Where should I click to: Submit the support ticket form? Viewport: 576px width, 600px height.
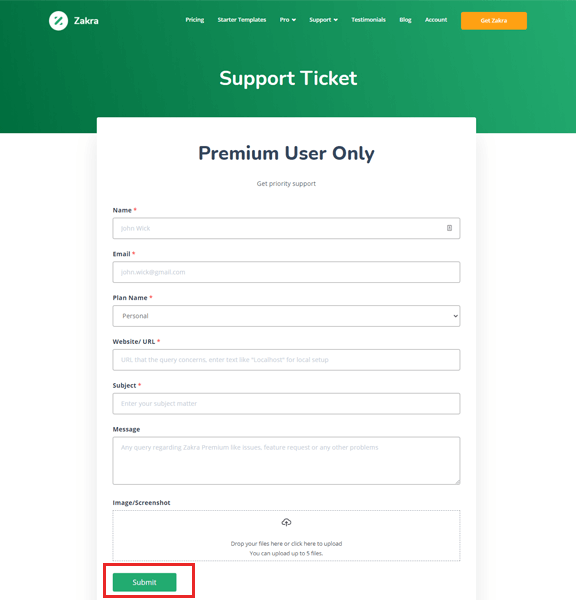pyautogui.click(x=144, y=582)
